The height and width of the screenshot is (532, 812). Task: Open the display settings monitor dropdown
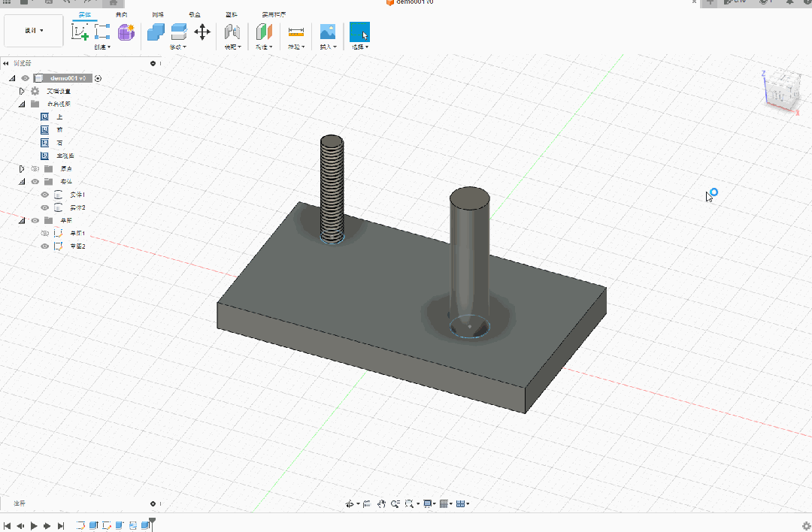point(429,503)
